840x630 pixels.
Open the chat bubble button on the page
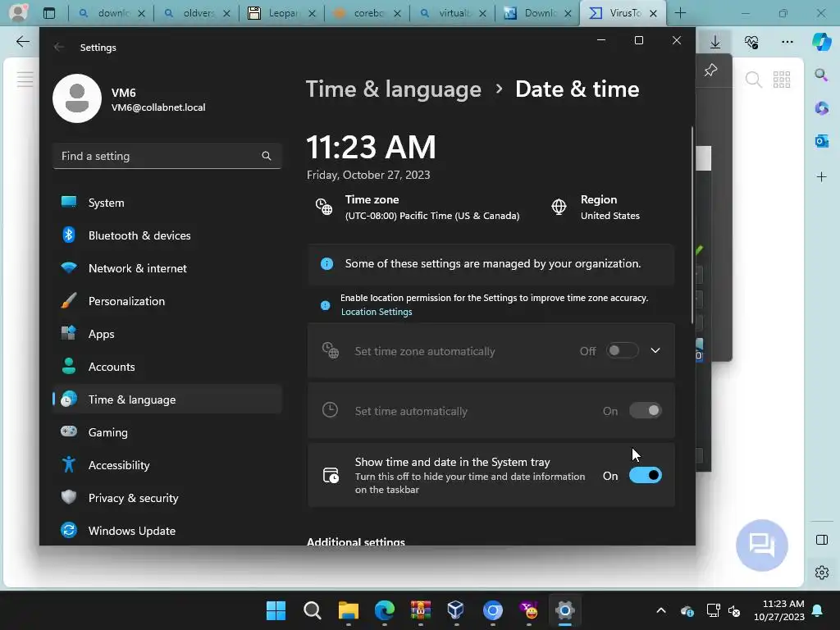pyautogui.click(x=762, y=546)
